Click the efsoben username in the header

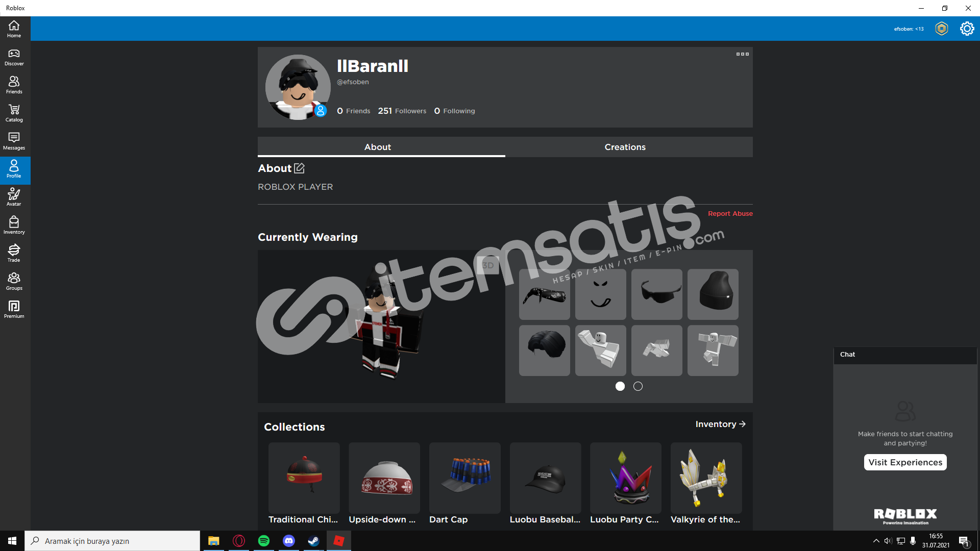coord(909,29)
